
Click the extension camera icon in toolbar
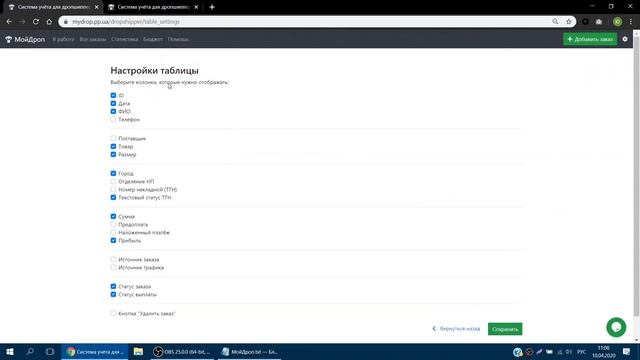coord(599,22)
